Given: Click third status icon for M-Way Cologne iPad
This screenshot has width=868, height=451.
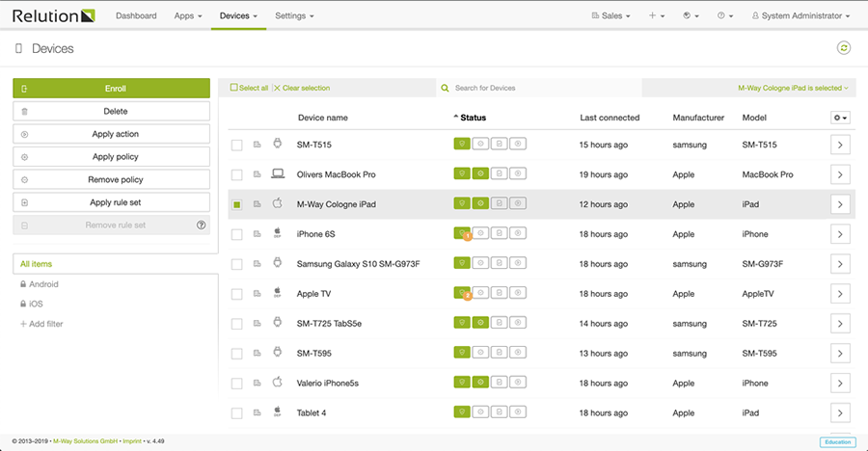Looking at the screenshot, I should [x=500, y=203].
